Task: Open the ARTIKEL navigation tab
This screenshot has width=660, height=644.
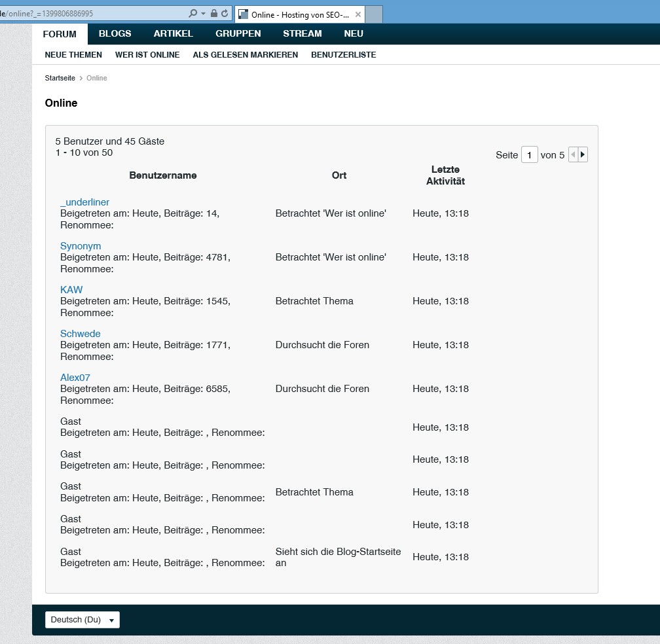Action: click(x=173, y=33)
